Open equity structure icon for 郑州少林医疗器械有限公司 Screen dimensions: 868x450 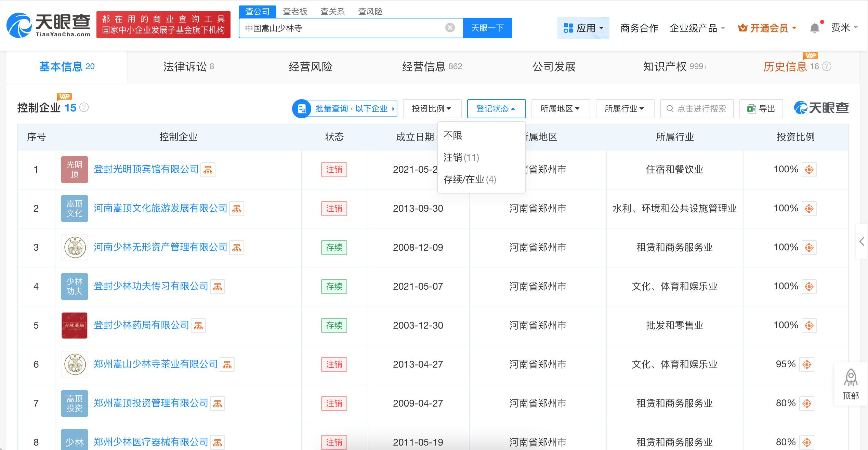pyautogui.click(x=218, y=442)
